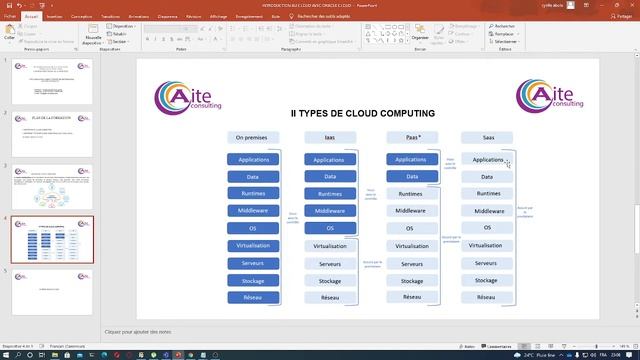
Task: Open Notes pane from status bar
Action: [x=467, y=346]
